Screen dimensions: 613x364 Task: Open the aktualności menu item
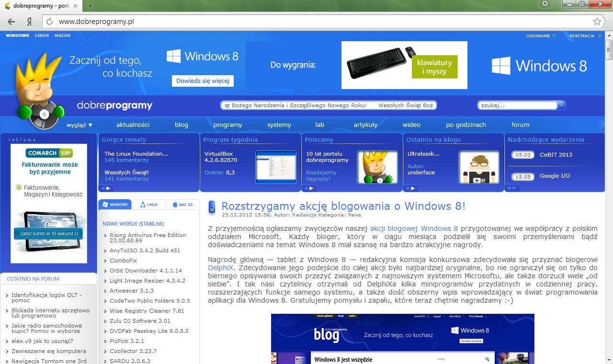[133, 125]
